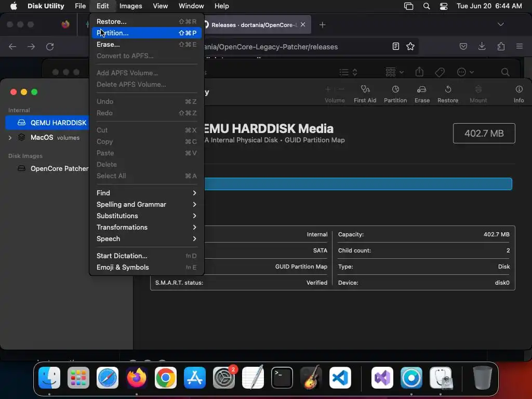Open the Speech submenu
Viewport: 532px width, 399px height.
point(147,239)
